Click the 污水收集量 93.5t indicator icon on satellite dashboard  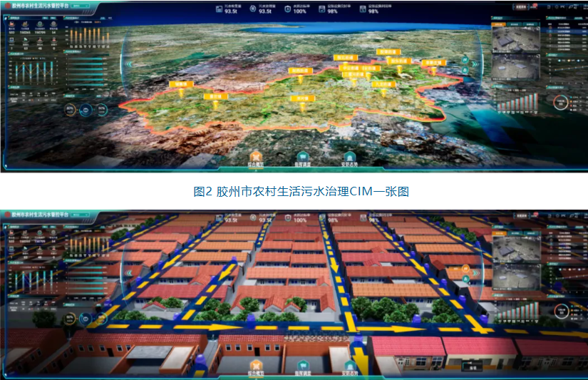tap(216, 9)
